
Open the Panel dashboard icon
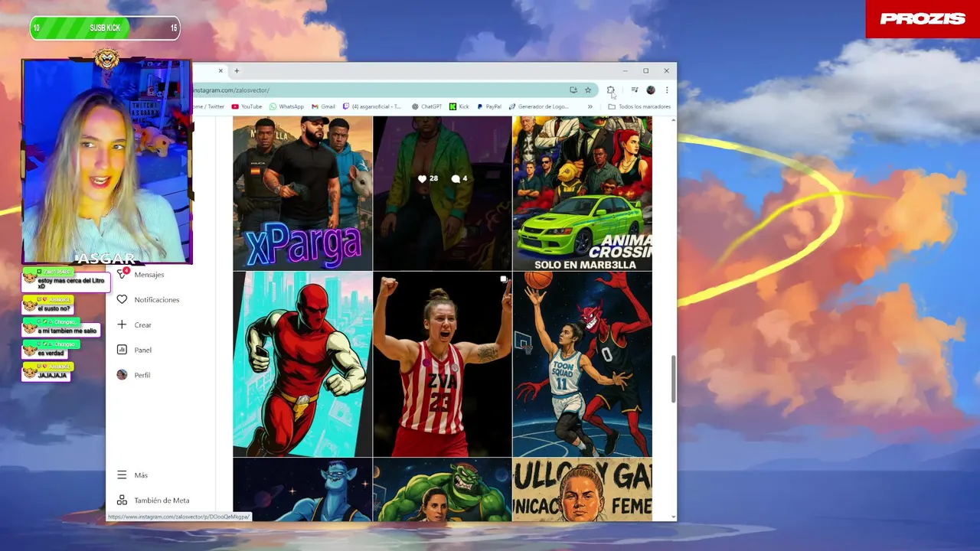[122, 350]
